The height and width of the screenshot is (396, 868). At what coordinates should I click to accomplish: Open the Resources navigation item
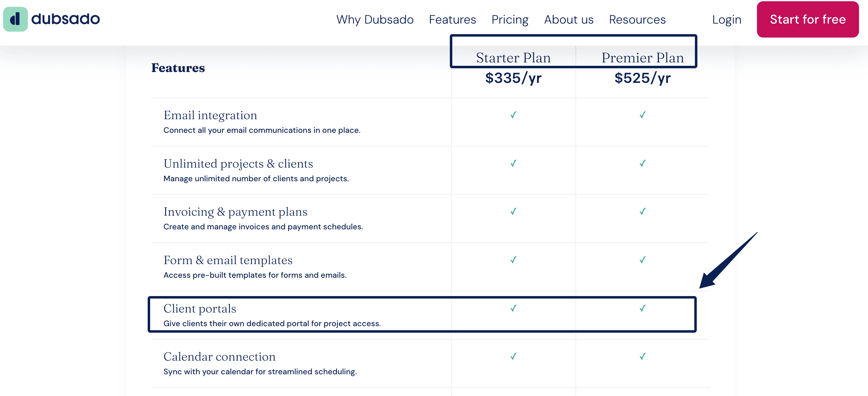(x=637, y=20)
